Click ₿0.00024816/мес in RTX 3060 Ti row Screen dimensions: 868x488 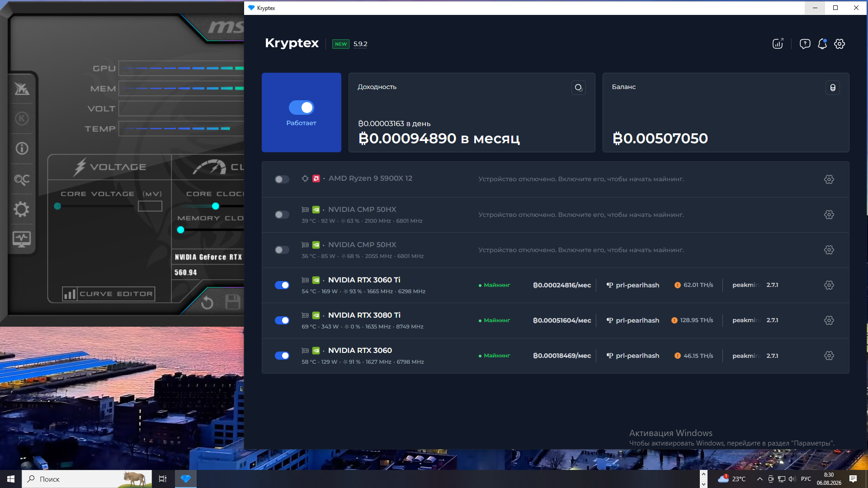click(x=562, y=285)
